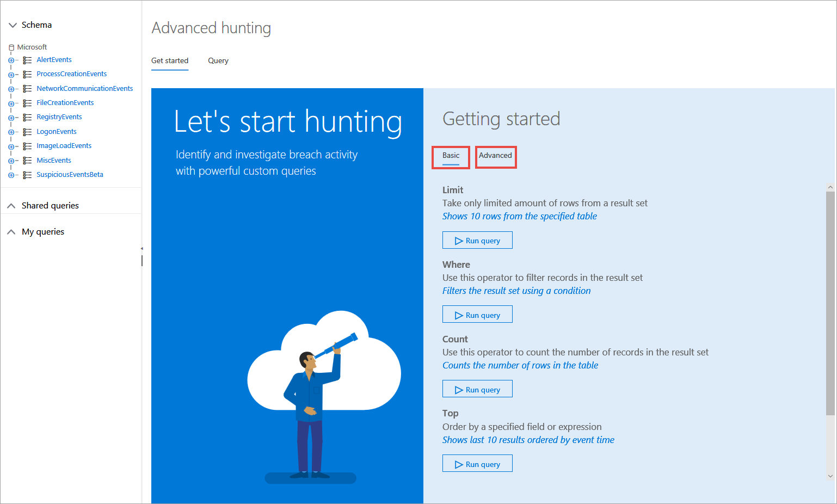Expand the ProcessCreationEvents table node
The width and height of the screenshot is (837, 504).
pyautogui.click(x=11, y=75)
